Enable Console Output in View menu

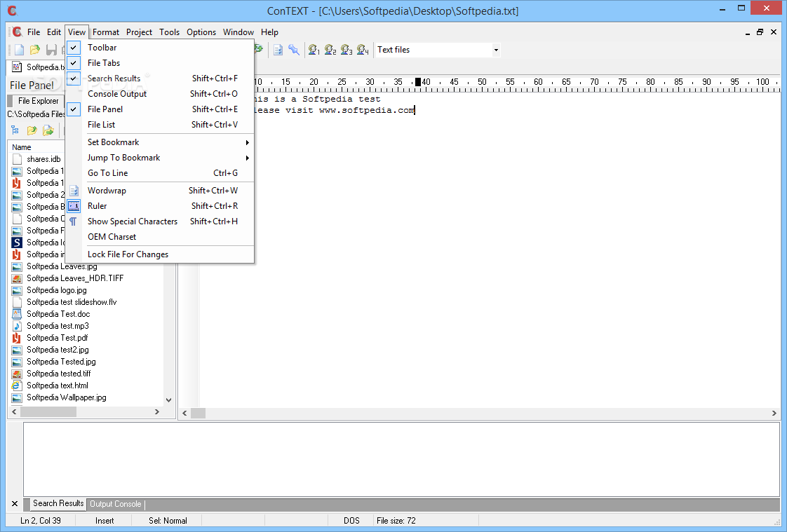pyautogui.click(x=160, y=94)
